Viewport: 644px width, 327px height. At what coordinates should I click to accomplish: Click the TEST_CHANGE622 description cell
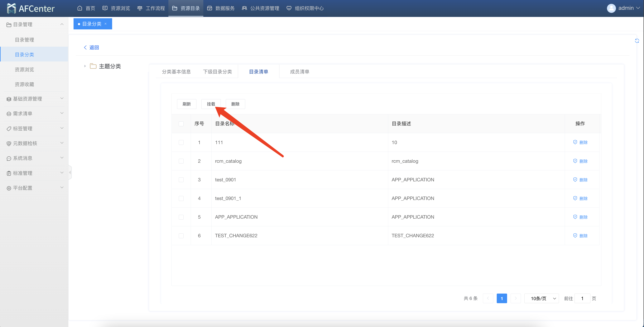click(476, 235)
